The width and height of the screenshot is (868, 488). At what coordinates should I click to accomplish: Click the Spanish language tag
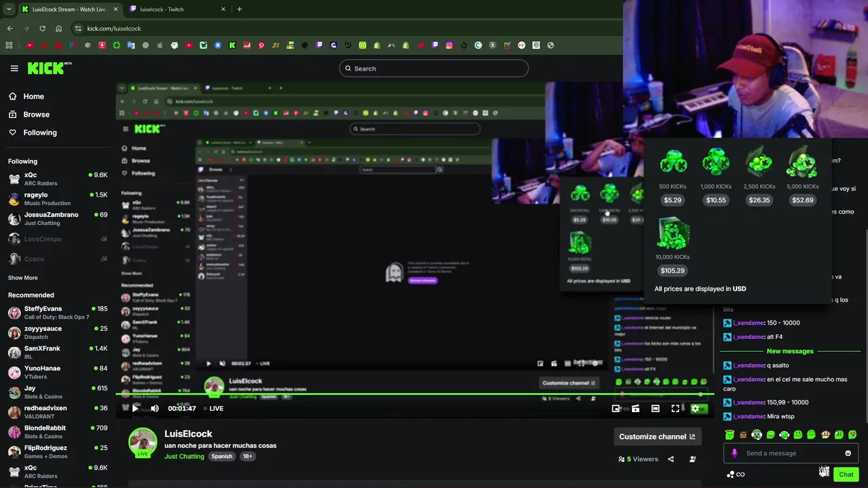pos(222,456)
